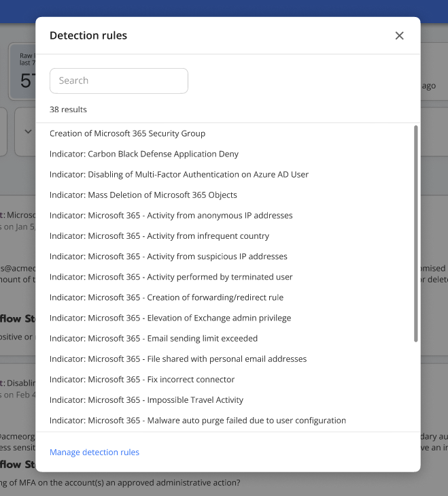Select Malware auto purge failed rule
This screenshot has height=496, width=448.
[x=198, y=420]
